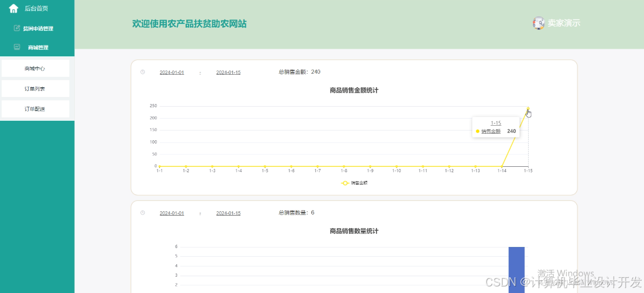644x293 pixels.
Task: Click the 1-15 data point on the line chart
Action: [528, 108]
